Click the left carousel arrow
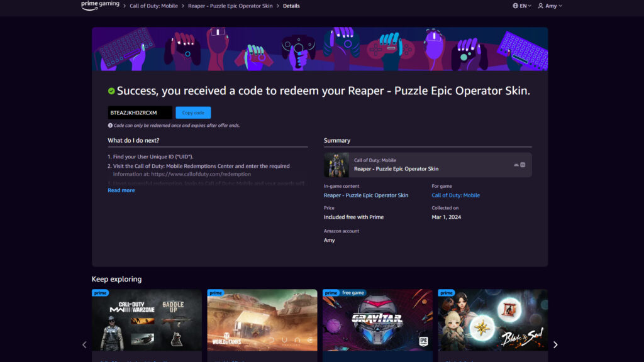This screenshot has height=362, width=644. pyautogui.click(x=84, y=344)
